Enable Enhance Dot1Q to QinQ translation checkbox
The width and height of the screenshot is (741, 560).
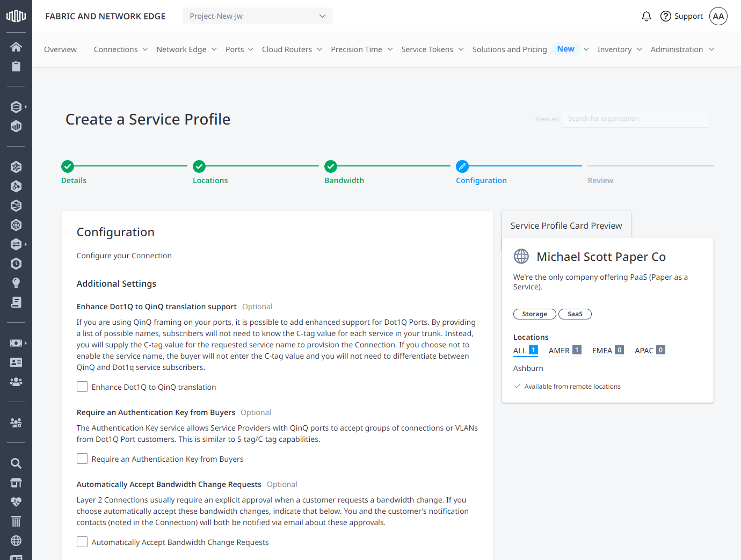[82, 387]
